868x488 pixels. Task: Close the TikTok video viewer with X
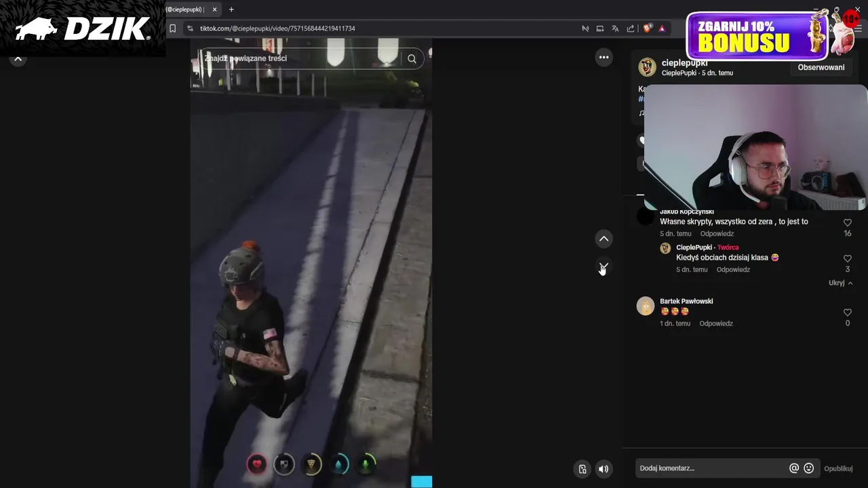click(18, 59)
